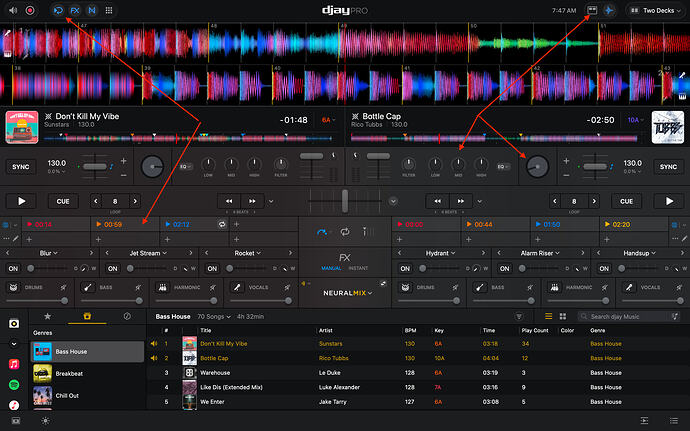Click the Blur effect amount slider
This screenshot has width=690, height=431.
48,268
